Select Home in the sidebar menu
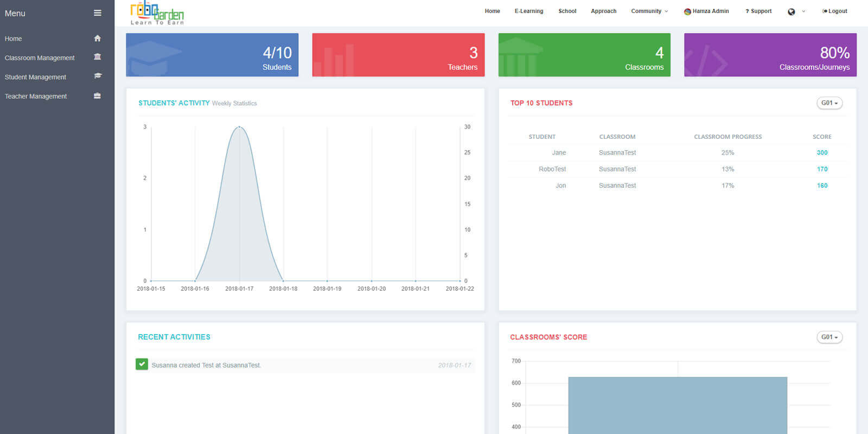 click(x=14, y=39)
